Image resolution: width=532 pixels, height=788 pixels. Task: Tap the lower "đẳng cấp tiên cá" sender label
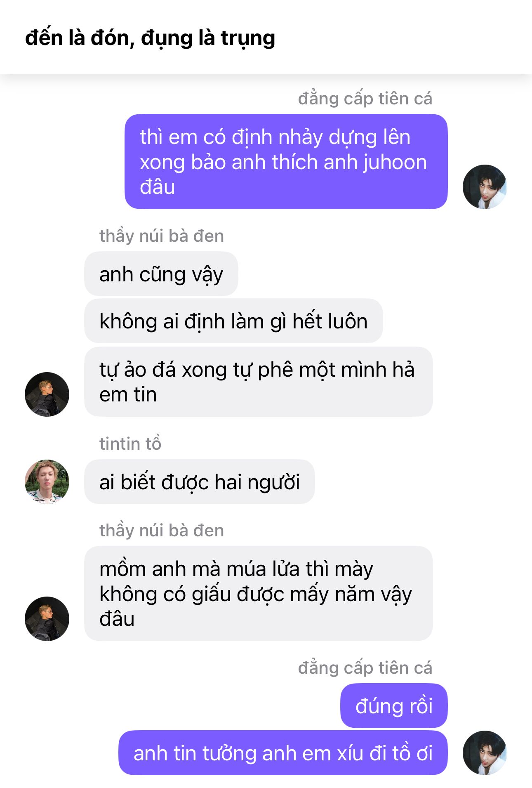(x=365, y=668)
